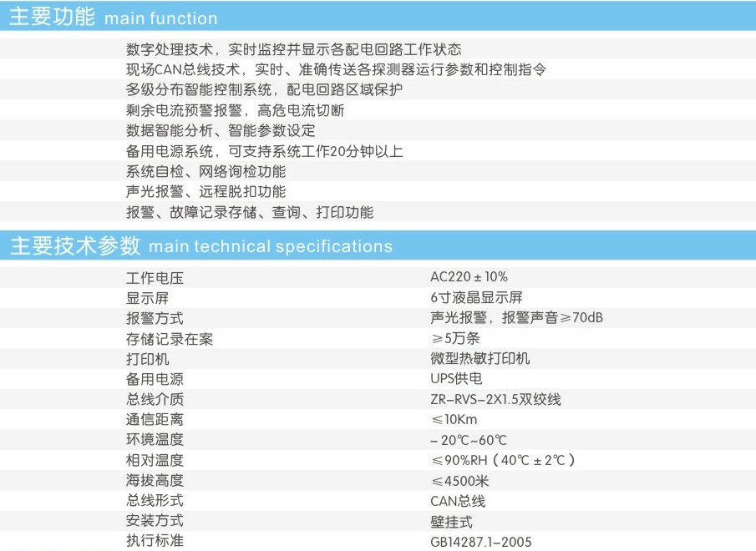Click the 主要技术参数 section header
Viewport: 756px width, 551px height.
coord(200,245)
